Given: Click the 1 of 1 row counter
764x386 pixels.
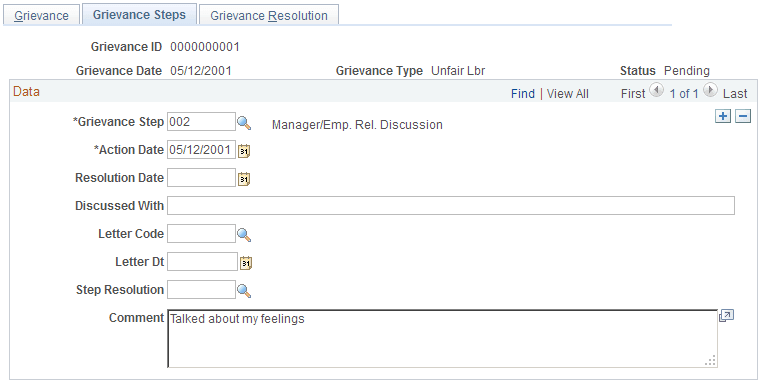Looking at the screenshot, I should tap(684, 94).
